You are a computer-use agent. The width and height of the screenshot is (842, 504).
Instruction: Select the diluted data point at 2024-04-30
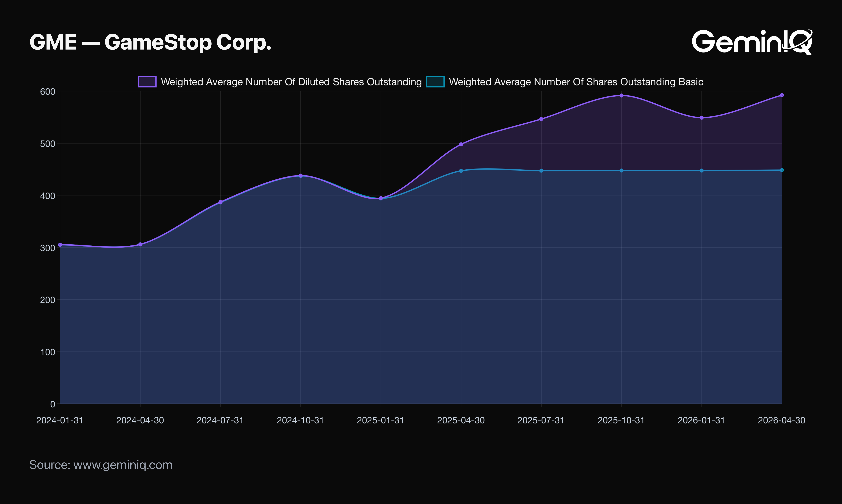pyautogui.click(x=140, y=245)
